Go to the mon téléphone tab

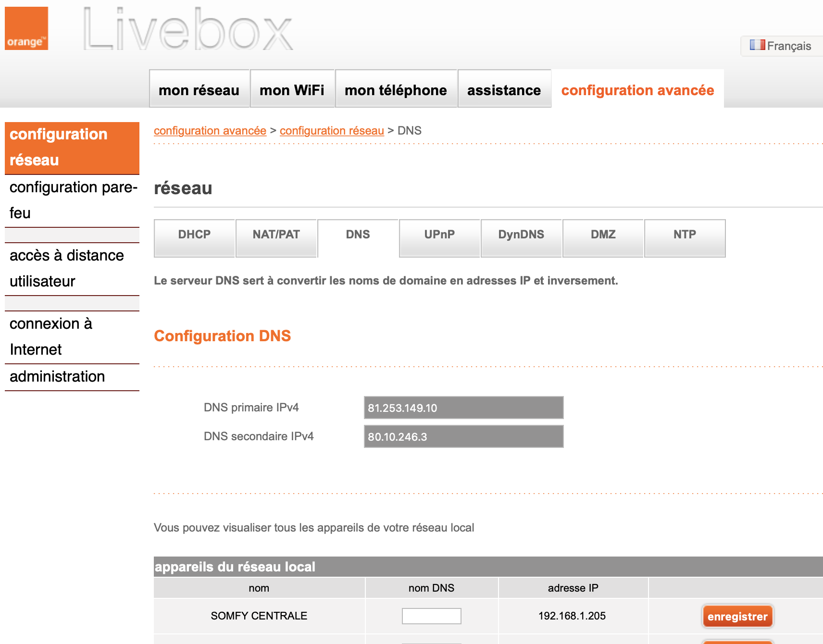pos(396,89)
